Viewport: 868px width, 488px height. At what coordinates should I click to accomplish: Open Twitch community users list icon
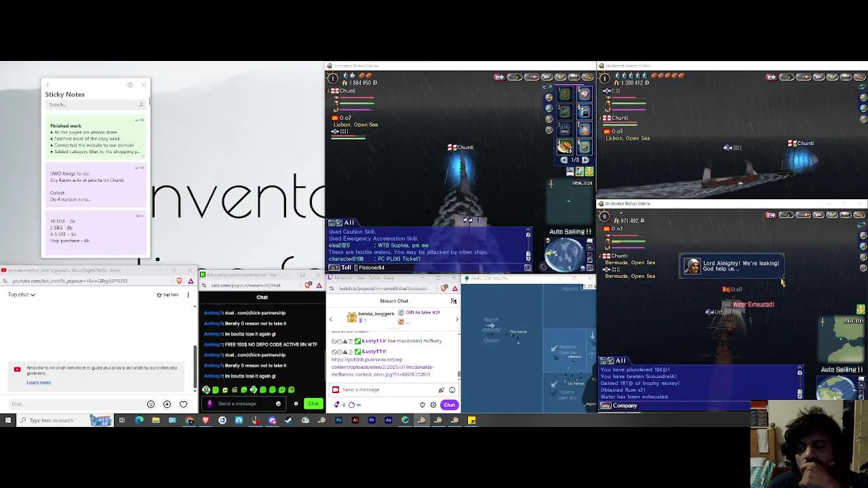[x=453, y=301]
